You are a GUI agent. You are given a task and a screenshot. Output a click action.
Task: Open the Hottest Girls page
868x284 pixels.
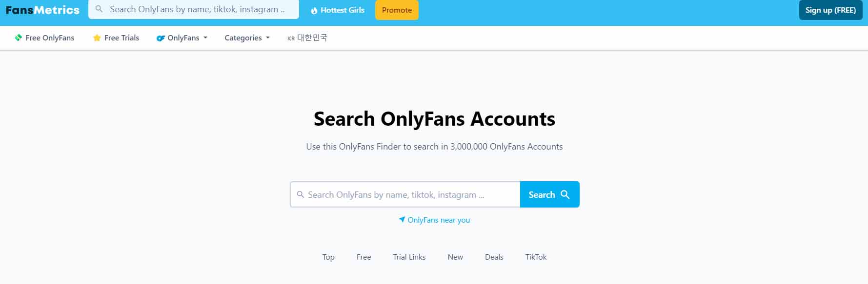(x=342, y=9)
